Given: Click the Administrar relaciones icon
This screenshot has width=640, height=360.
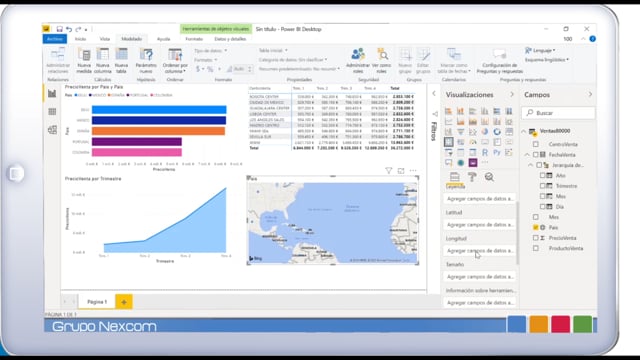Looking at the screenshot, I should [x=58, y=60].
